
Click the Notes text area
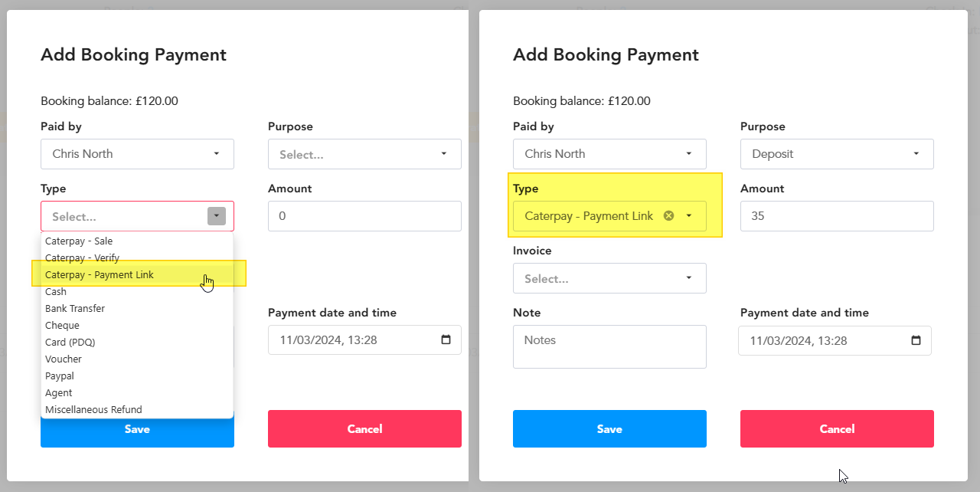tap(609, 346)
